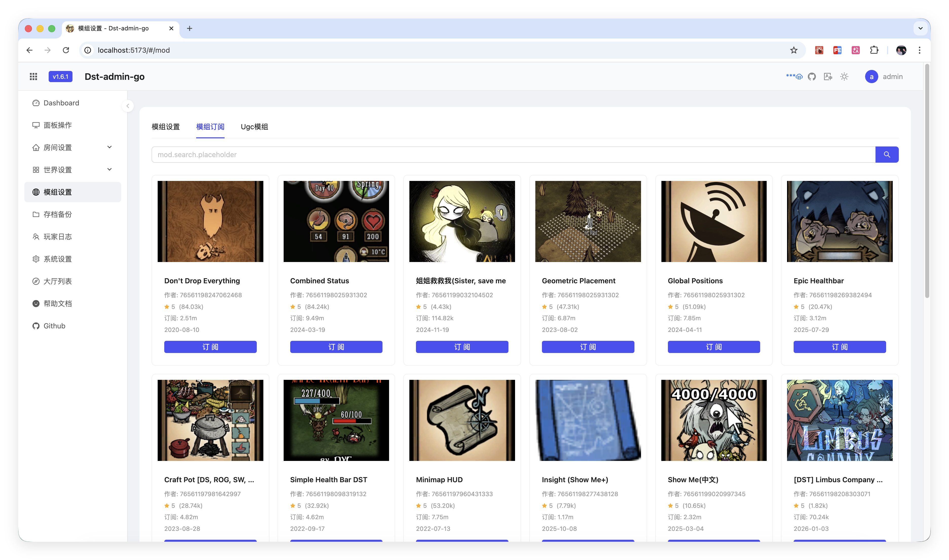Click the Craft Pot mod title

pos(209,480)
